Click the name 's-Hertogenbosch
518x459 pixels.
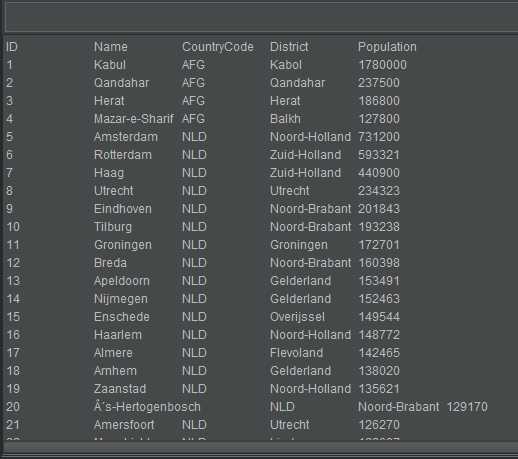pos(147,407)
